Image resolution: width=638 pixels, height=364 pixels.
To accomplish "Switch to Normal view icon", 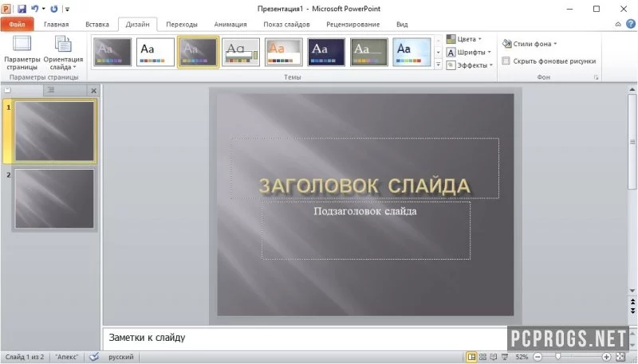I will (471, 357).
